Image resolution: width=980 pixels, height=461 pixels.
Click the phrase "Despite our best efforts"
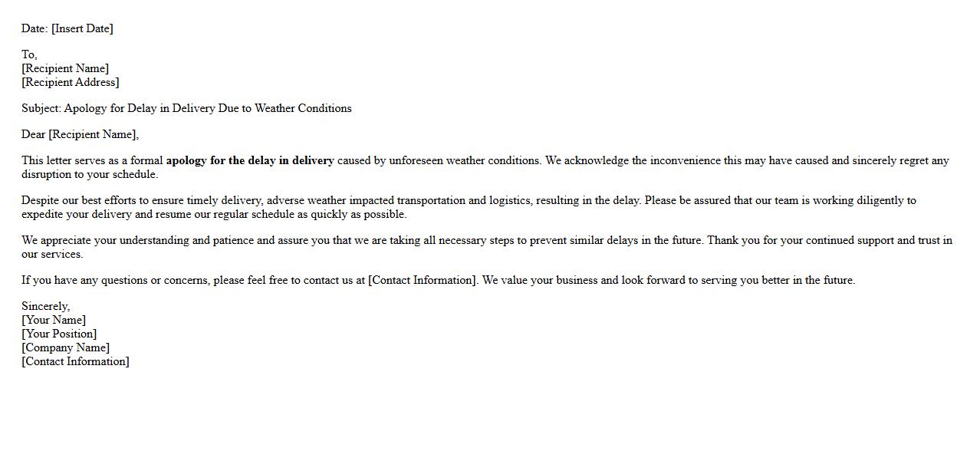79,200
